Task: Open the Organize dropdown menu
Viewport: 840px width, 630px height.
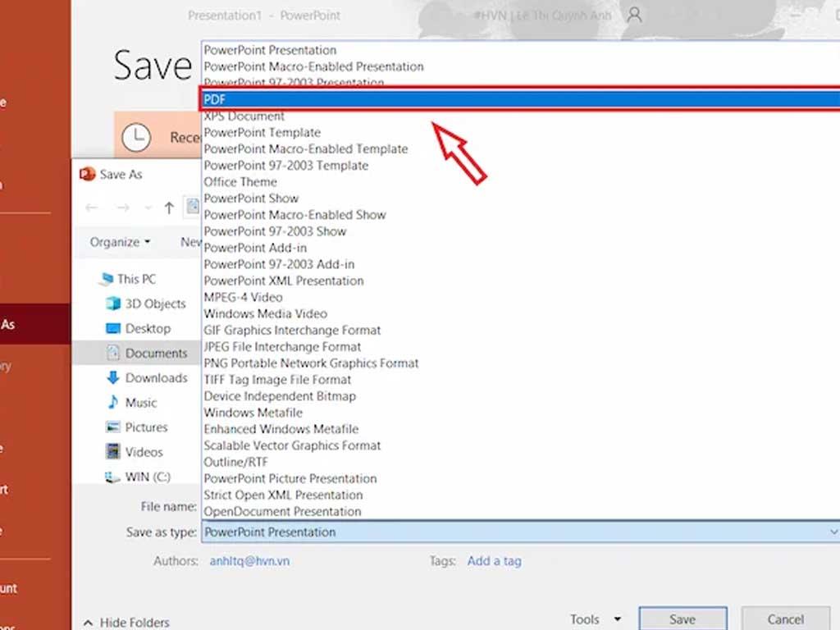Action: coord(120,242)
